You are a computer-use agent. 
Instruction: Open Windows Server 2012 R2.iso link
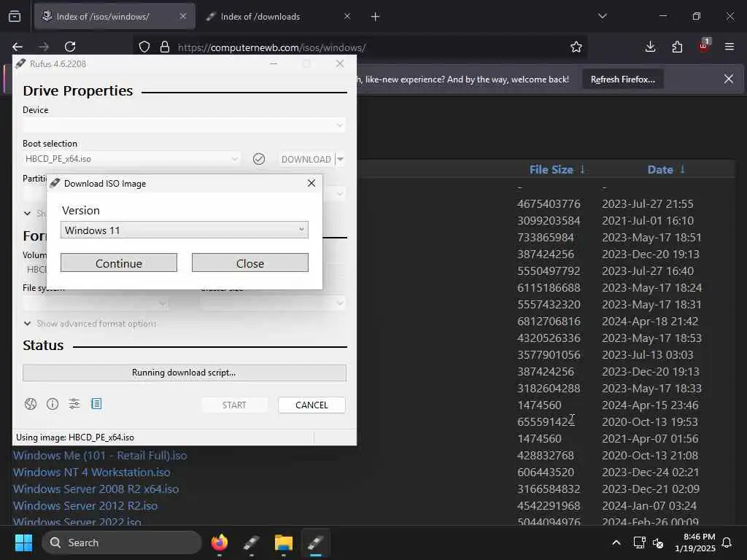[85, 506]
